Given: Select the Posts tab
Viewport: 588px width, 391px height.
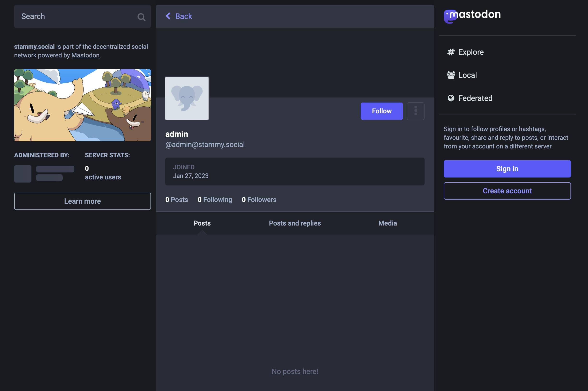Looking at the screenshot, I should 202,223.
